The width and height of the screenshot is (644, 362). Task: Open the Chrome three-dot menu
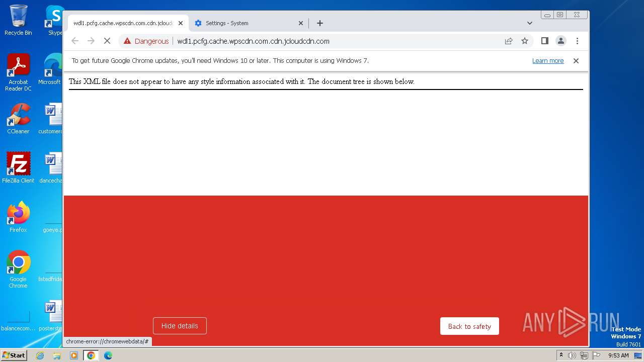(577, 41)
